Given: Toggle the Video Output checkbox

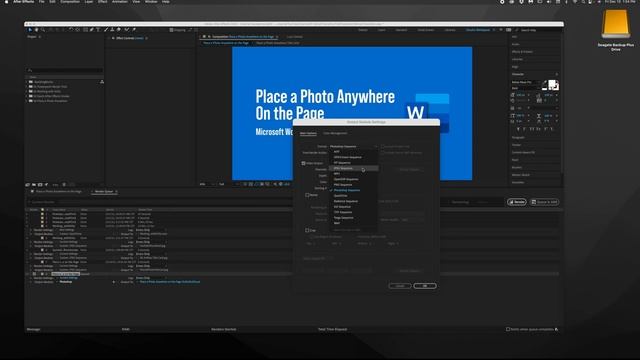Looking at the screenshot, I should tap(303, 163).
